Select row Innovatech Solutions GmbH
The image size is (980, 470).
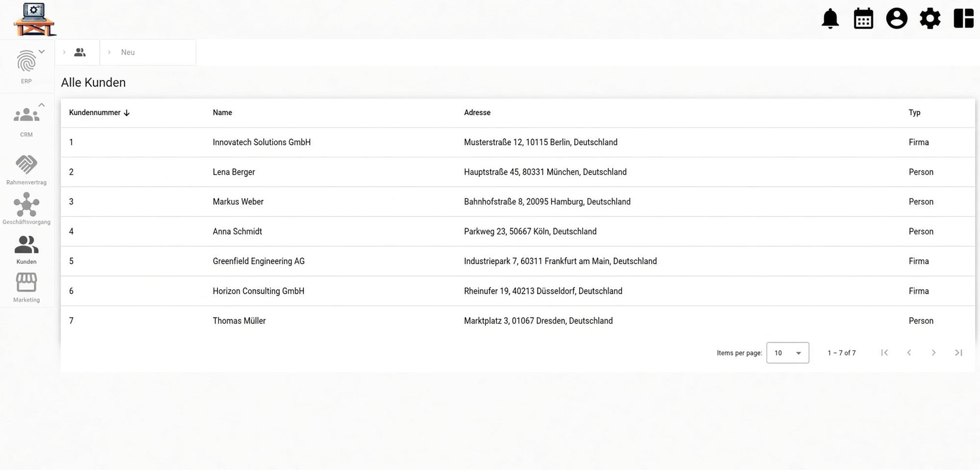518,142
